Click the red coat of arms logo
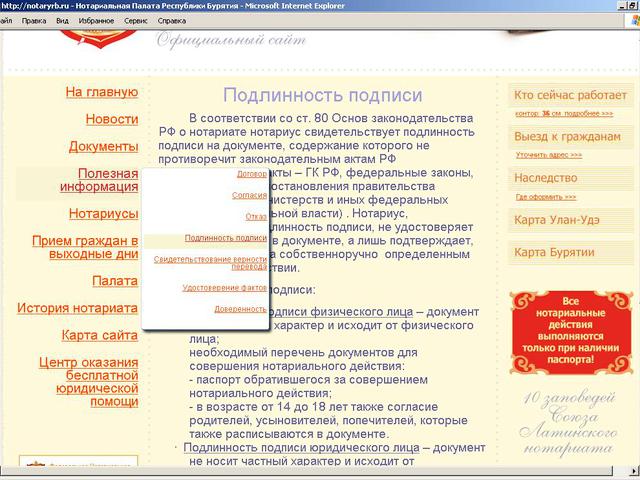Viewport: 640px width, 480px height. pyautogui.click(x=99, y=40)
